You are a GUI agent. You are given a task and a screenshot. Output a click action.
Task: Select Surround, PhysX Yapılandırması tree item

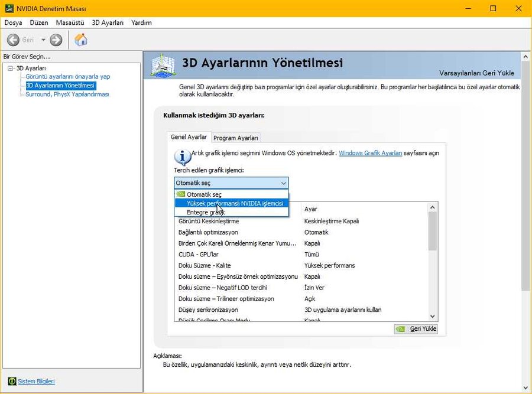[67, 95]
